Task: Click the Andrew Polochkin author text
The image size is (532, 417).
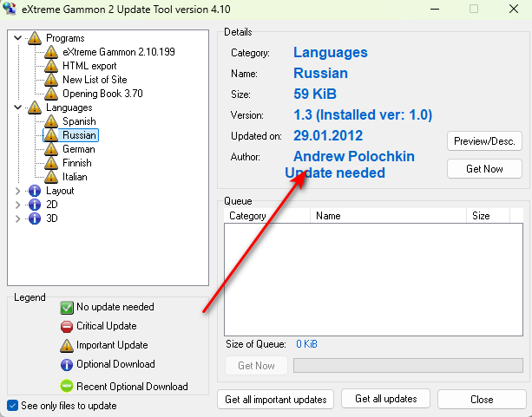Action: point(354,156)
